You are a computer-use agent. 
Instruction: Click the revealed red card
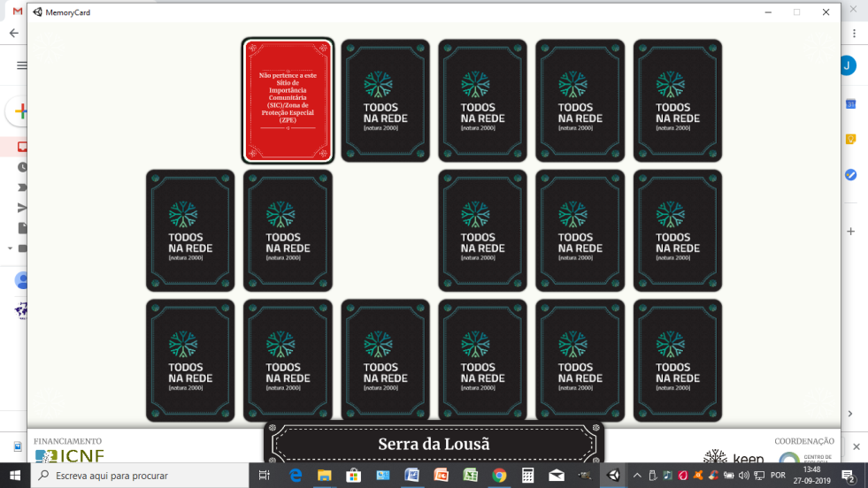point(288,101)
